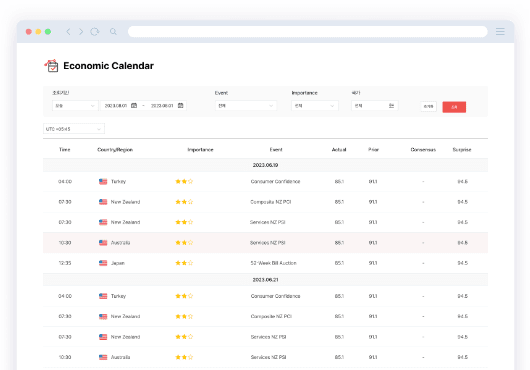Select Composite NZ PCI under 2023.06.21
The image size is (530, 370).
pyautogui.click(x=271, y=317)
